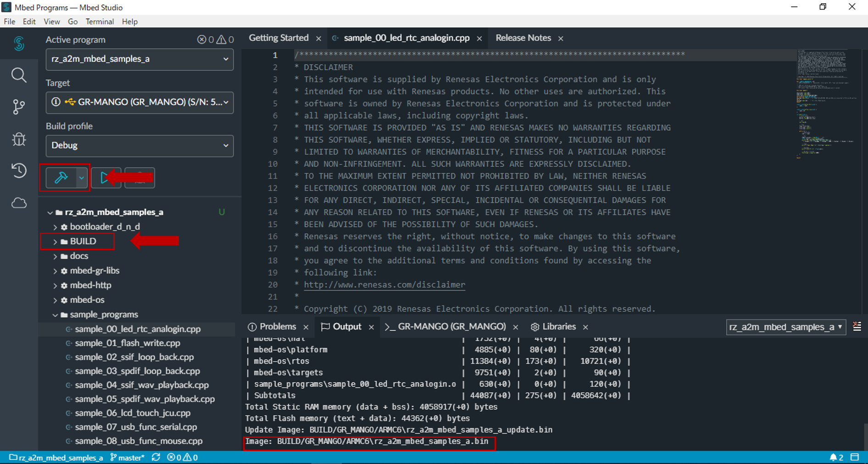868x464 pixels.
Task: Open the Build profile Debug dropdown
Action: click(x=139, y=145)
